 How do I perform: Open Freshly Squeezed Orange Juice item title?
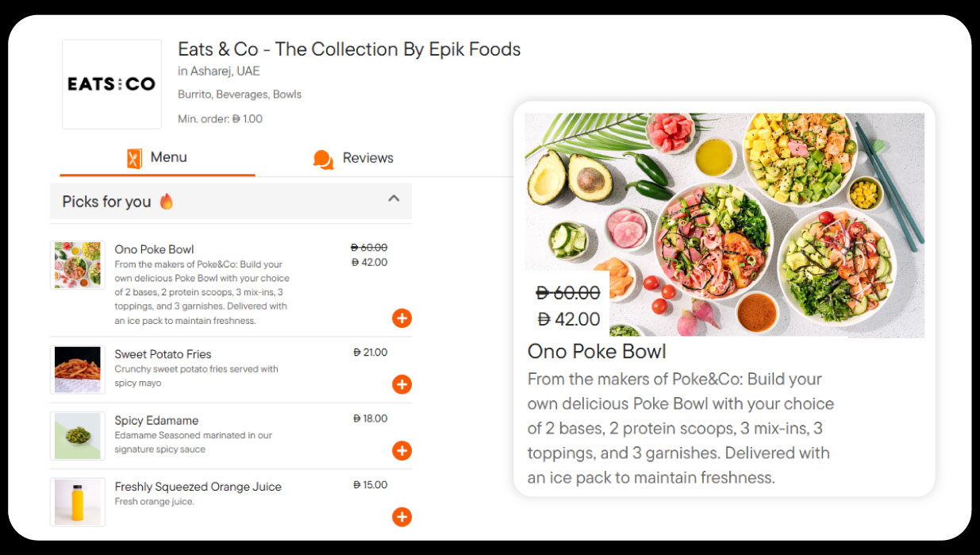click(x=198, y=487)
